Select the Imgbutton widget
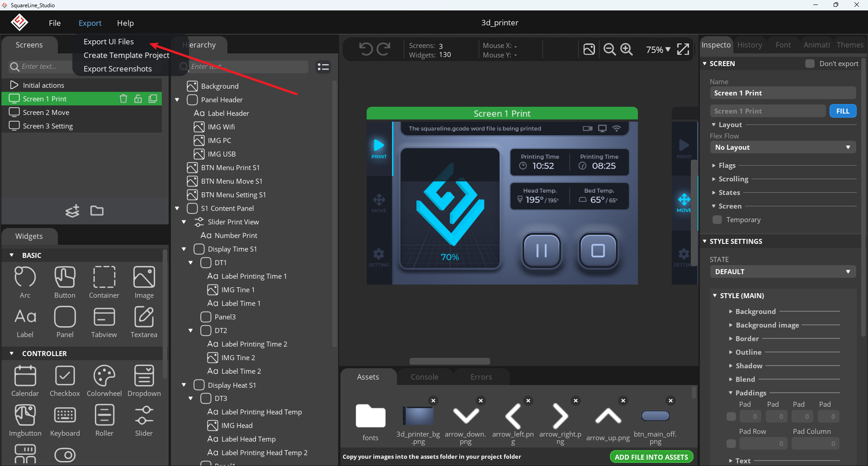 point(25,421)
